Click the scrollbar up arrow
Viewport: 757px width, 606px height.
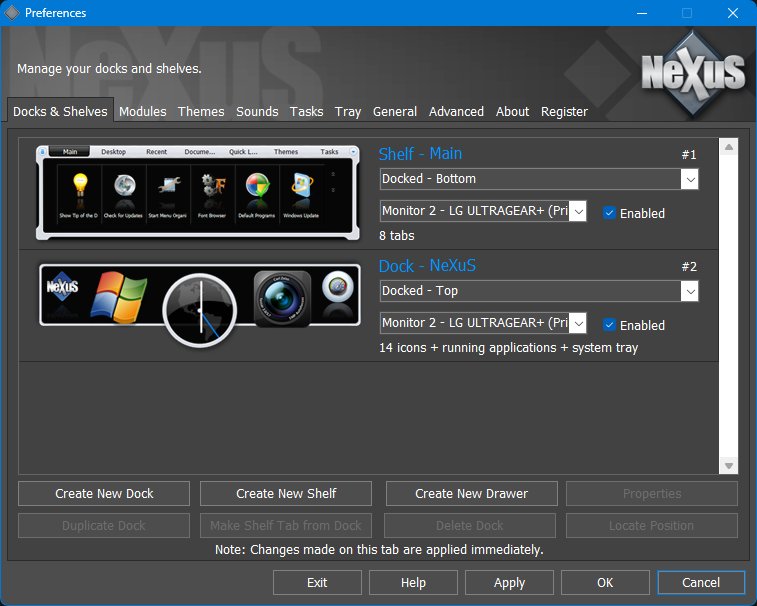[x=729, y=147]
